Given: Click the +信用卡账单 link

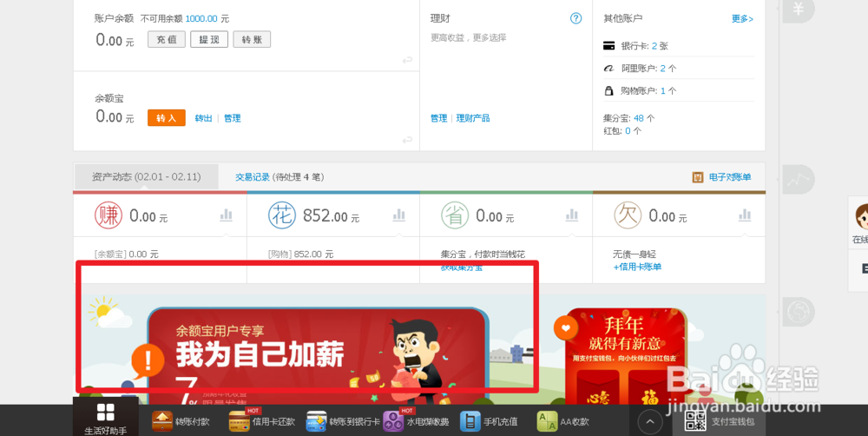Looking at the screenshot, I should click(637, 267).
